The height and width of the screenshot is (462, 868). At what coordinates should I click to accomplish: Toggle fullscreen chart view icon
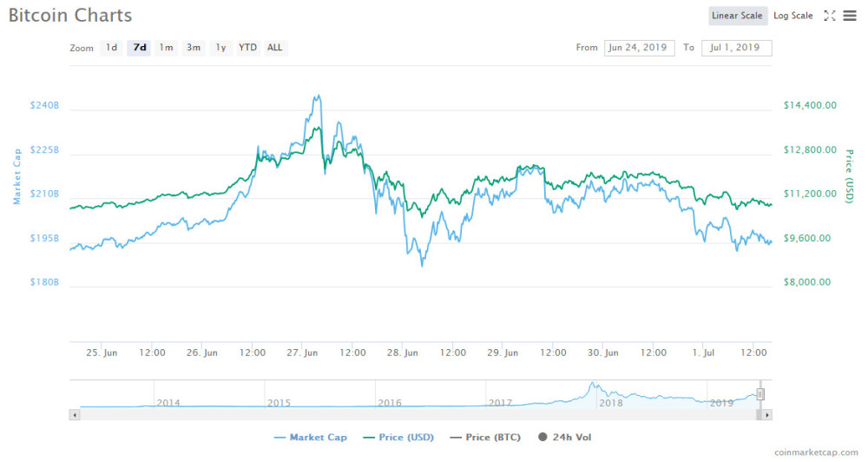829,16
